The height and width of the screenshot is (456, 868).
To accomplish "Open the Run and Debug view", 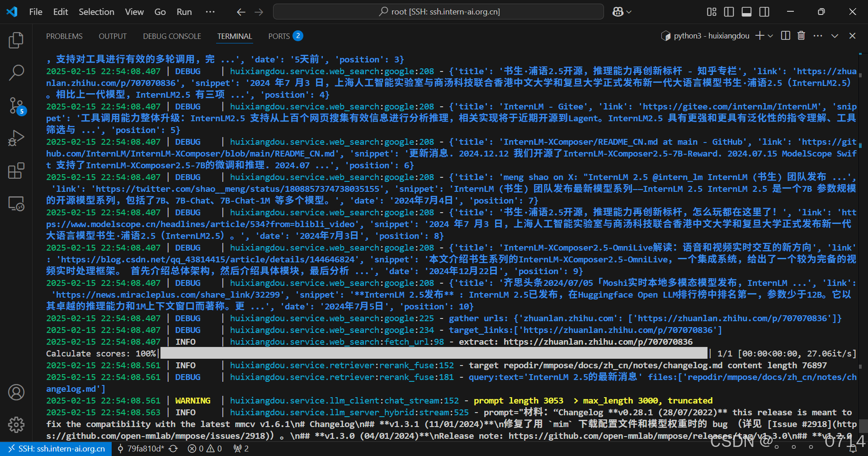I will click(x=16, y=138).
